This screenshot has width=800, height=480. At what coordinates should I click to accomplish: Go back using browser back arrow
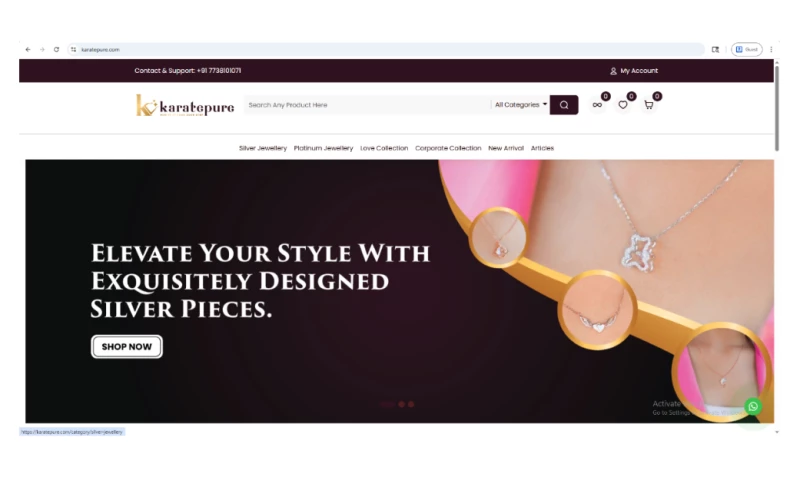[28, 49]
